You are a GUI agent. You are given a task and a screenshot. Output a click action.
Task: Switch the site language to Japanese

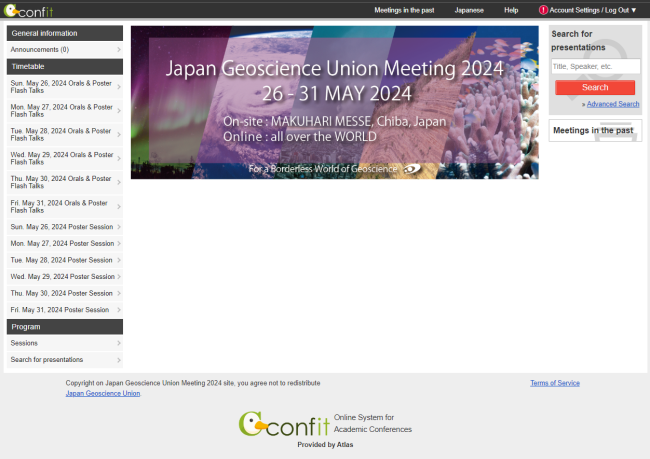(x=469, y=10)
